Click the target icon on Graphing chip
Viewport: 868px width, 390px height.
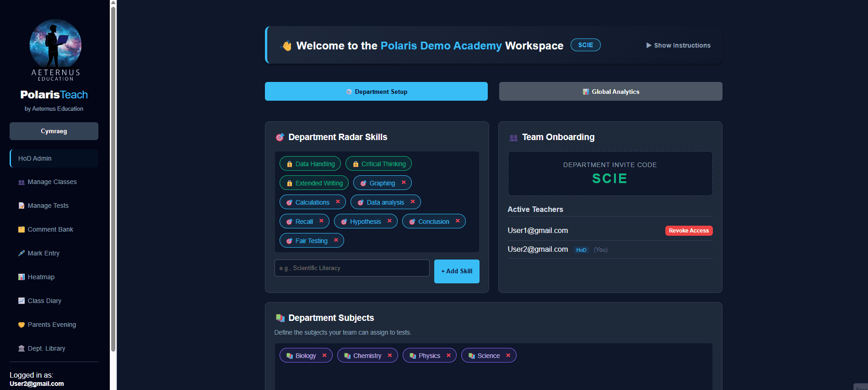(x=363, y=183)
